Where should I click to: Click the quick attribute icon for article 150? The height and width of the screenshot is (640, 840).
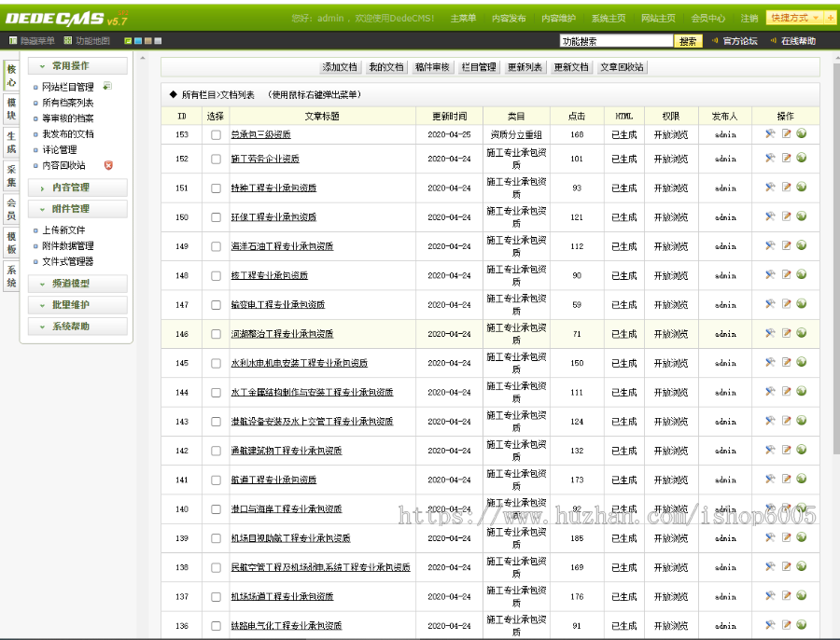click(x=770, y=216)
